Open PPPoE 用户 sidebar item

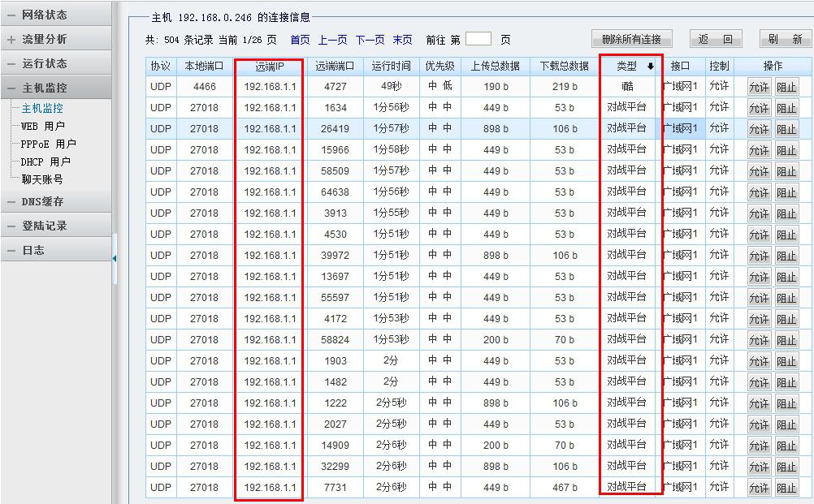pyautogui.click(x=48, y=144)
